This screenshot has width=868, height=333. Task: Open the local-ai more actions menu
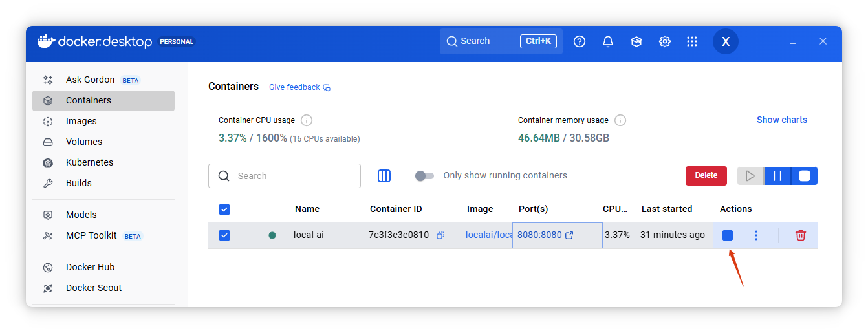tap(756, 235)
